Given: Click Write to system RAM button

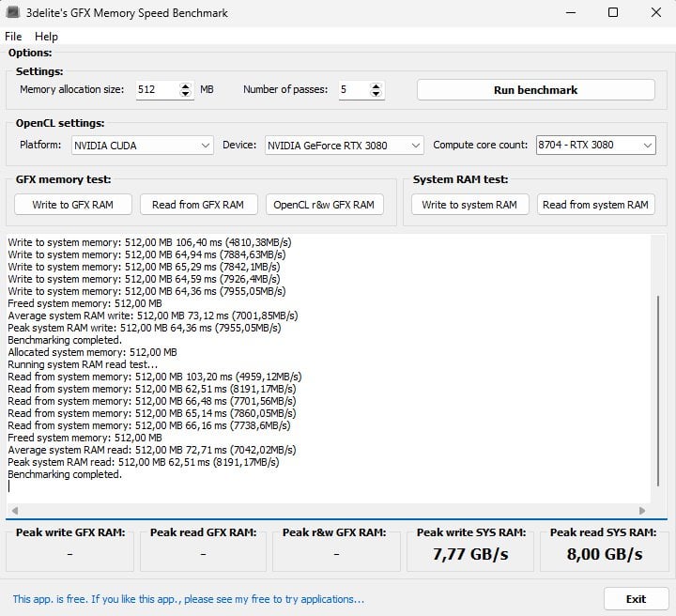Looking at the screenshot, I should (x=469, y=205).
